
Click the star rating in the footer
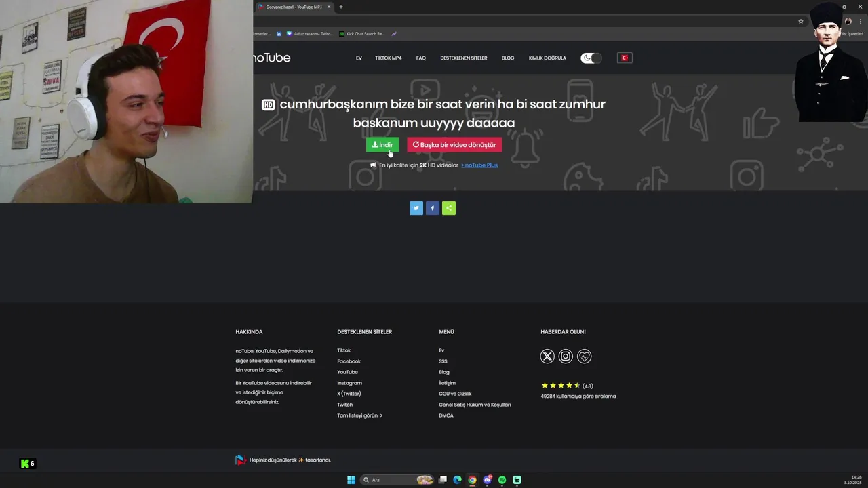click(x=561, y=386)
